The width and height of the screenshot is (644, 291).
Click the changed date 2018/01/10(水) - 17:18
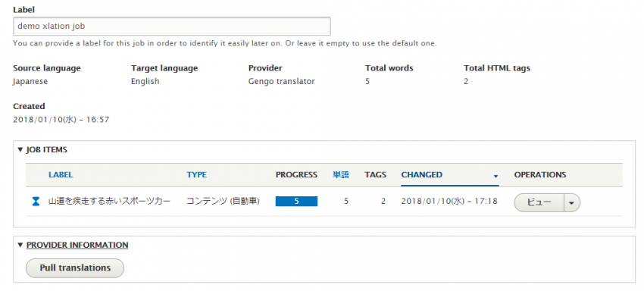tap(449, 202)
